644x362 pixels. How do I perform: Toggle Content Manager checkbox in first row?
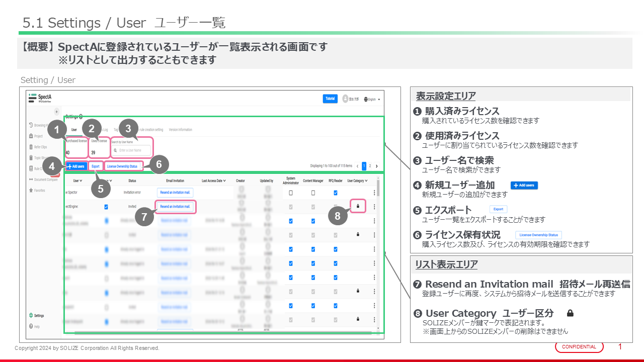coord(313,193)
